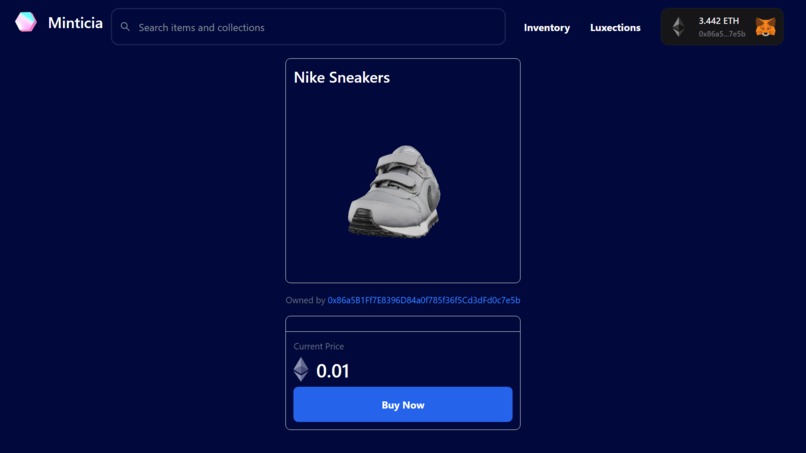806x453 pixels.
Task: Click the magnifier search icon
Action: 125,27
